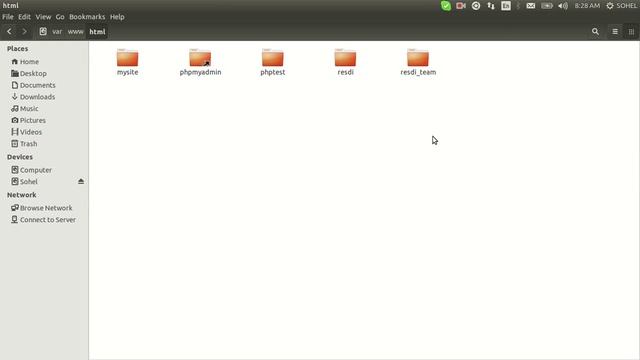Open the View menu

click(x=43, y=17)
